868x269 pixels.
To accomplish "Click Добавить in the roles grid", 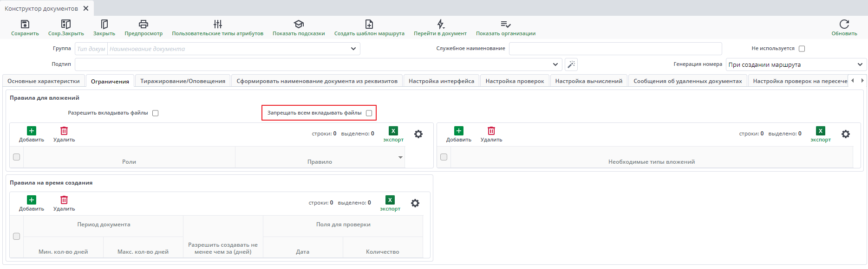I will tap(32, 134).
